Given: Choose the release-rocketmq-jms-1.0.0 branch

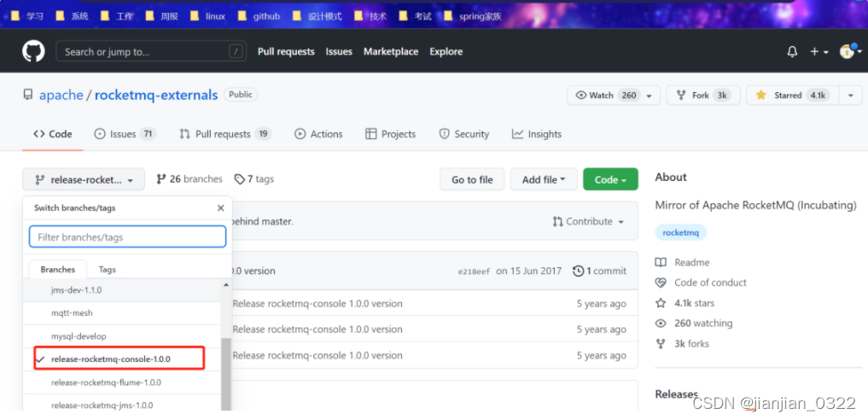Looking at the screenshot, I should click(x=122, y=403).
